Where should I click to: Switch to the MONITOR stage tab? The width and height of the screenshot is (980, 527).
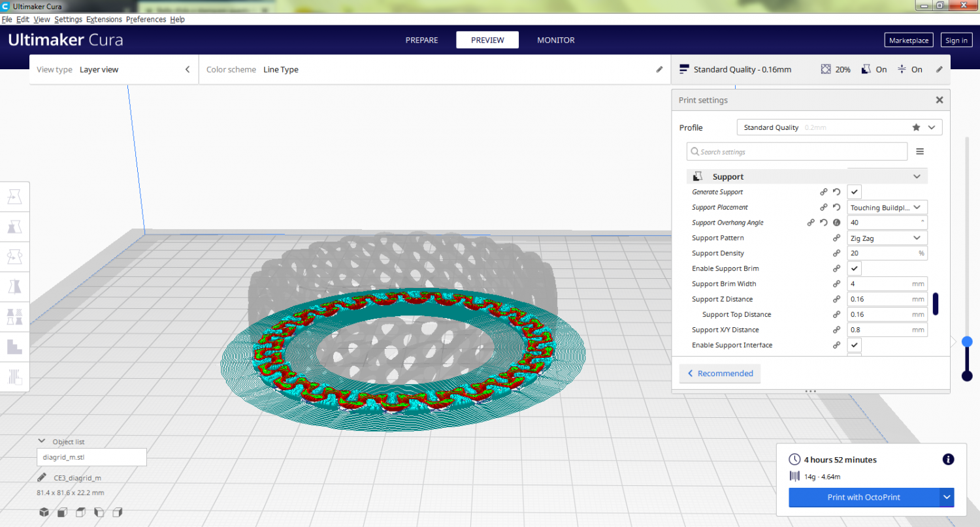point(556,40)
